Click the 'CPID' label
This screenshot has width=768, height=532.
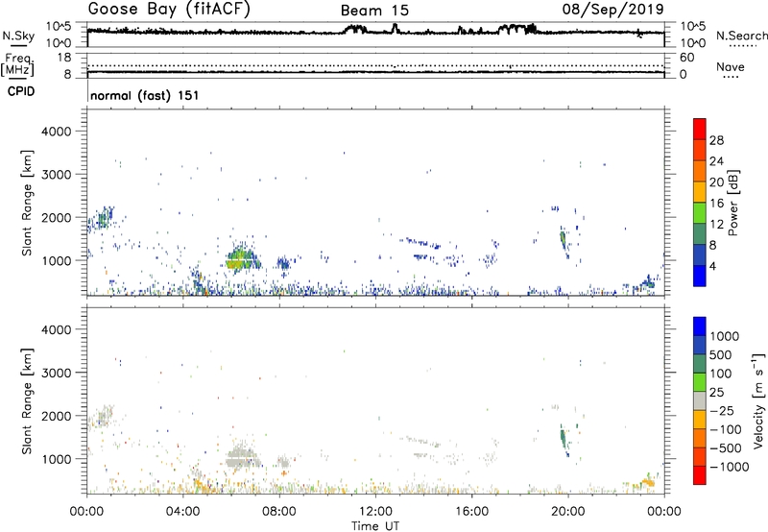(x=21, y=91)
